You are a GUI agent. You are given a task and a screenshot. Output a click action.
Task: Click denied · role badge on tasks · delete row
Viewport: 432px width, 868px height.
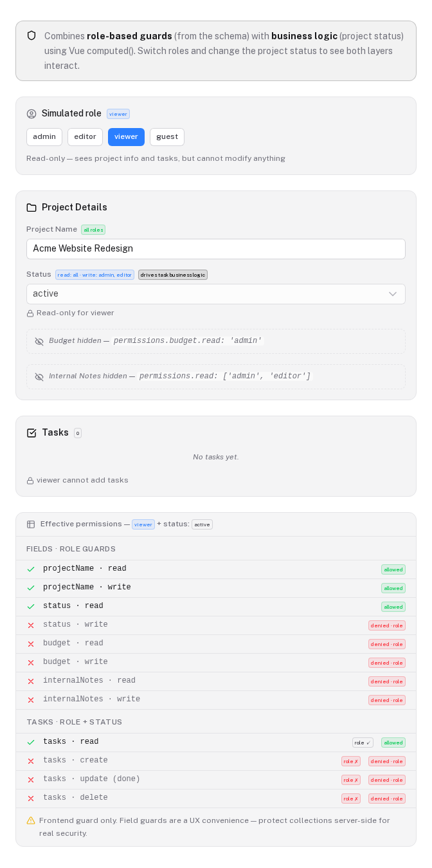point(387,799)
